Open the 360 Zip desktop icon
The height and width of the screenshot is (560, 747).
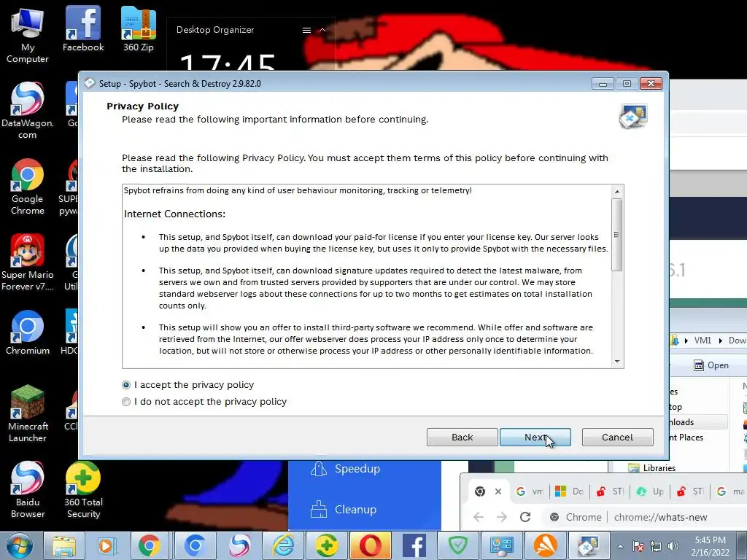(138, 28)
